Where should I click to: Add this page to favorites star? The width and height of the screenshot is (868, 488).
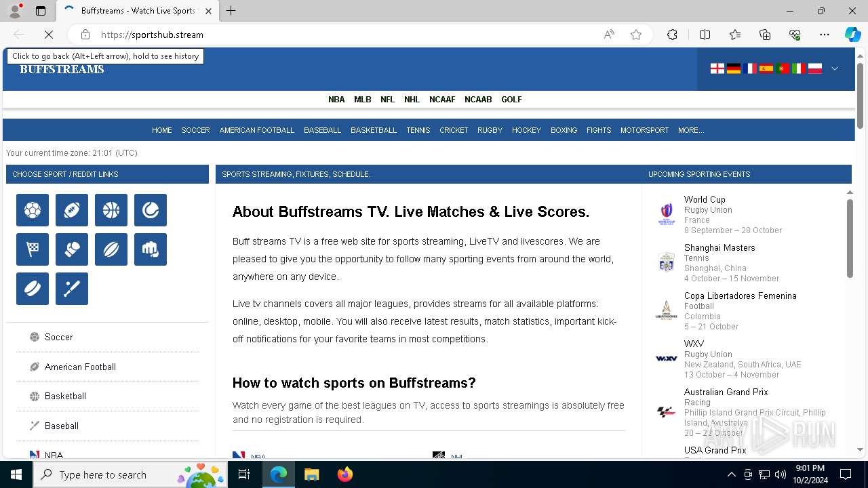click(636, 35)
